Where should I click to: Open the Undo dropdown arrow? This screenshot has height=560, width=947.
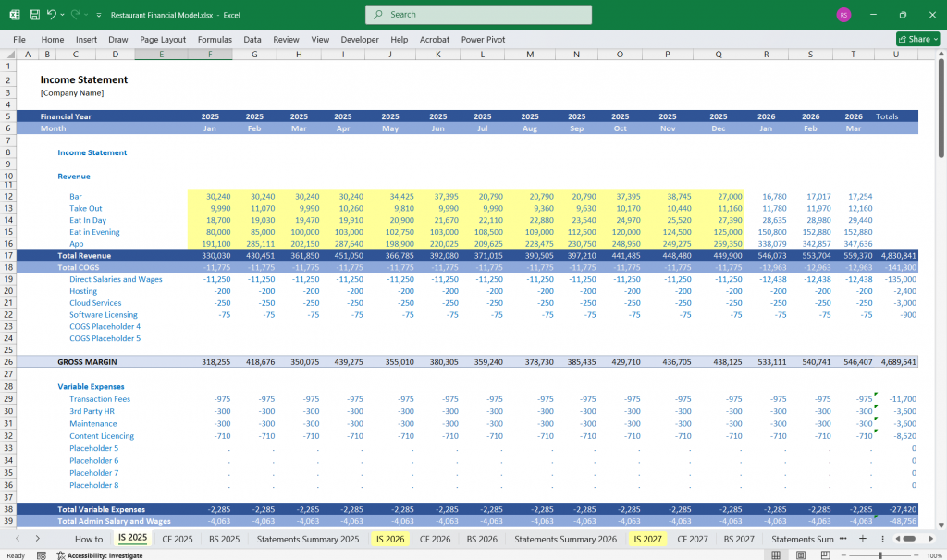(x=62, y=14)
